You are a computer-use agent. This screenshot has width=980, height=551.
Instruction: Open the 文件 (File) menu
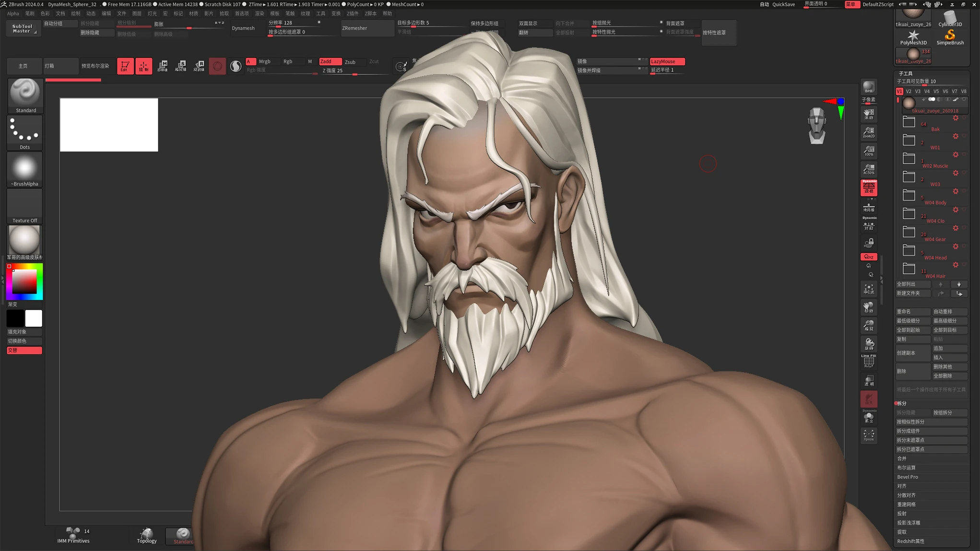(121, 13)
